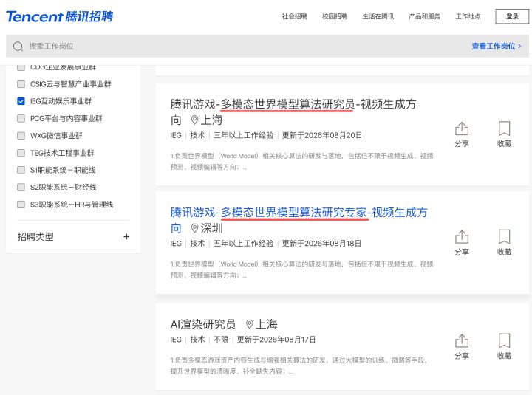
Task: Click the 三年以上工作经验 text
Action: 244,135
